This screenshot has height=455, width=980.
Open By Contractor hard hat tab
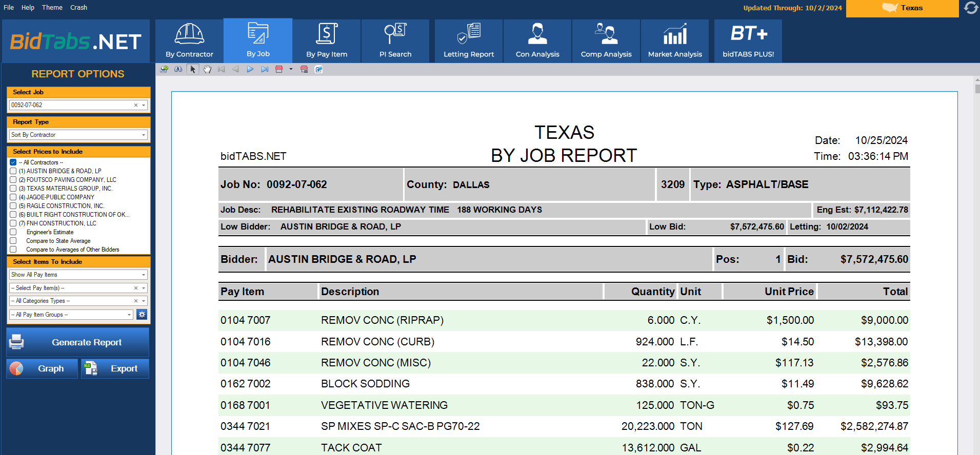click(x=189, y=41)
